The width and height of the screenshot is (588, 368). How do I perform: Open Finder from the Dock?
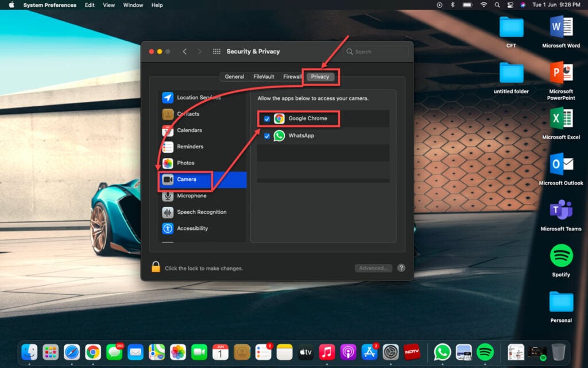29,352
